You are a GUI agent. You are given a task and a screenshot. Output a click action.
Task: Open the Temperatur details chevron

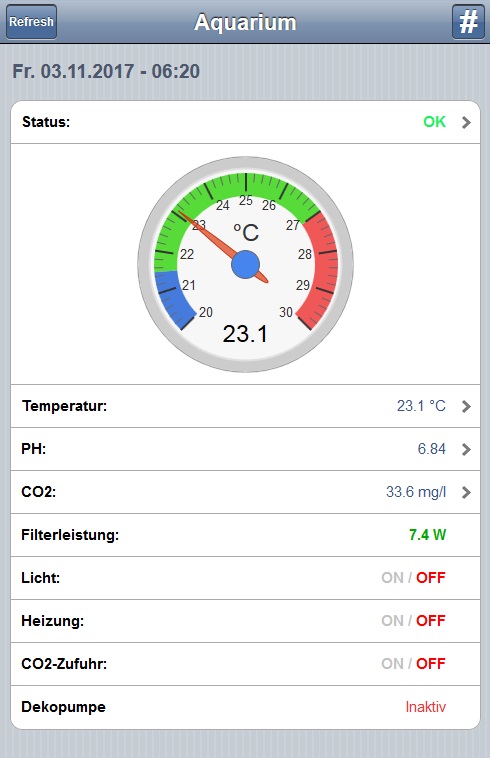click(x=466, y=406)
